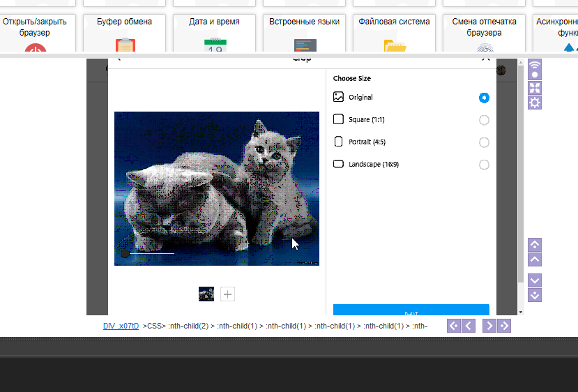Click the single-up chevron scroll button
578x392 pixels.
(x=535, y=259)
